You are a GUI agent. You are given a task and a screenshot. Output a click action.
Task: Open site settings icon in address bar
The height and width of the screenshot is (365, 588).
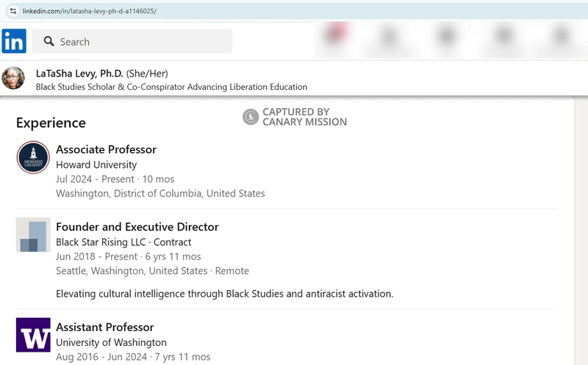(x=13, y=11)
